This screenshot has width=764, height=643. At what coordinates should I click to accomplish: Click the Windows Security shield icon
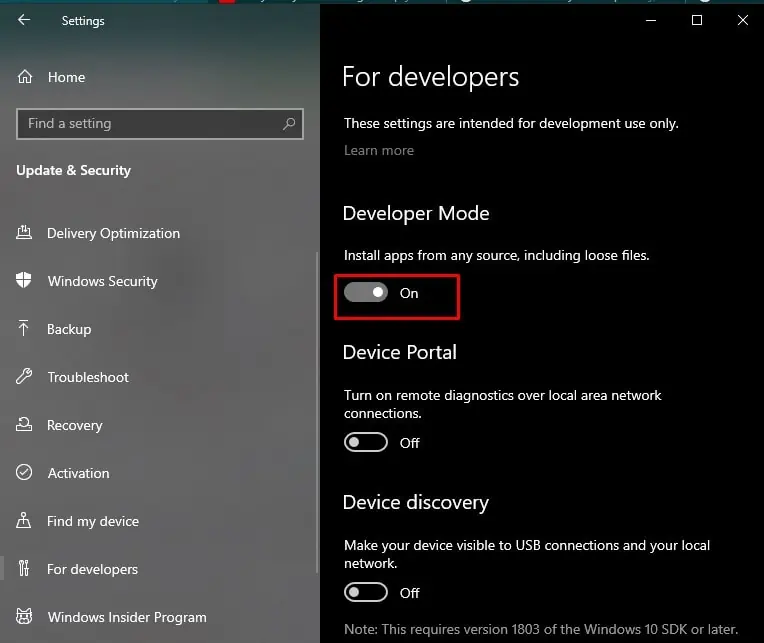click(23, 281)
